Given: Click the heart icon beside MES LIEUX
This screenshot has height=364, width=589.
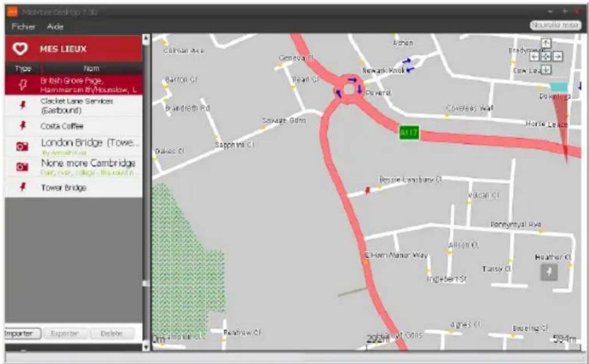Looking at the screenshot, I should (x=19, y=49).
